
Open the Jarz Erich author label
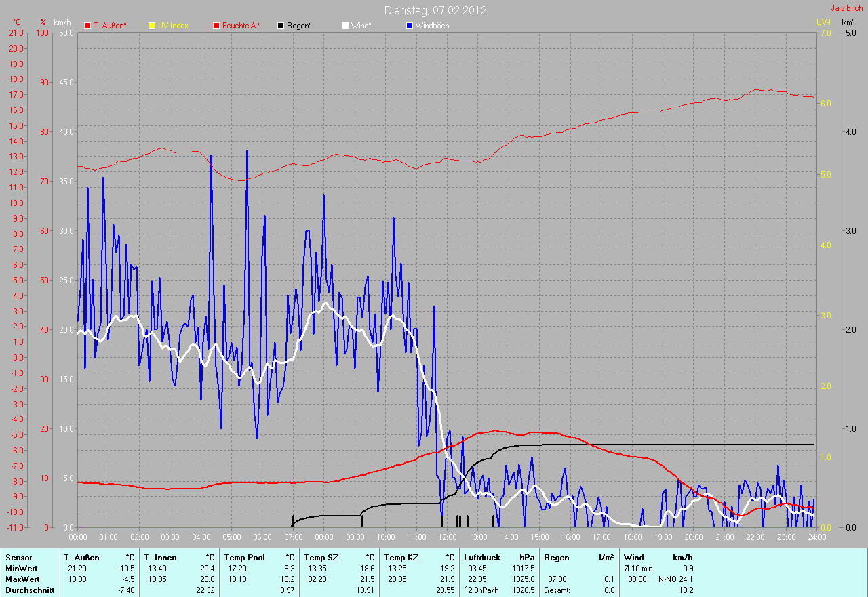click(846, 8)
